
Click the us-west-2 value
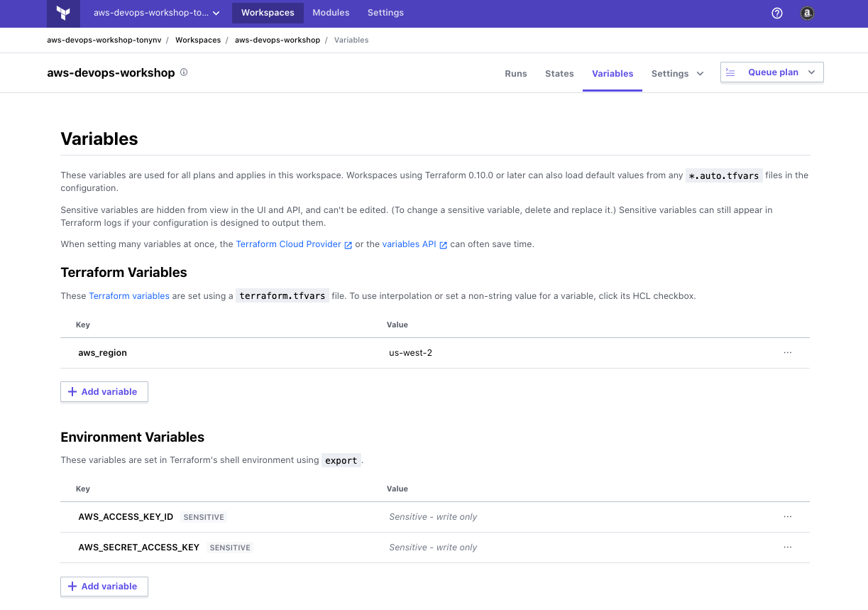click(x=411, y=353)
